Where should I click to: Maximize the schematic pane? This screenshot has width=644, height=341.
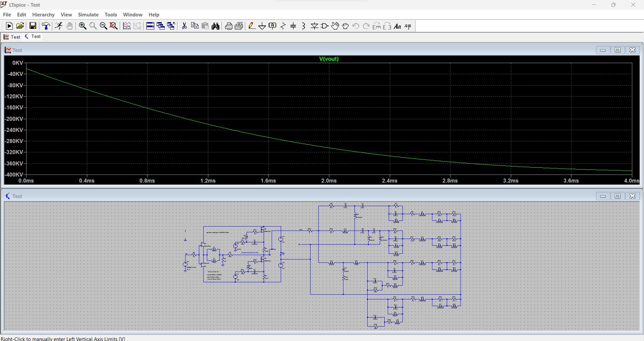618,196
